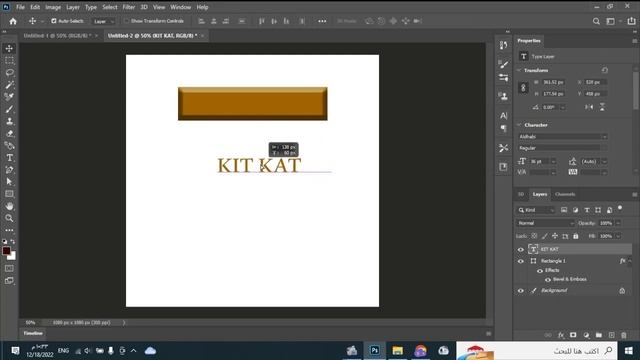Delete layer trash icon
This screenshot has width=640, height=360.
click(x=624, y=335)
